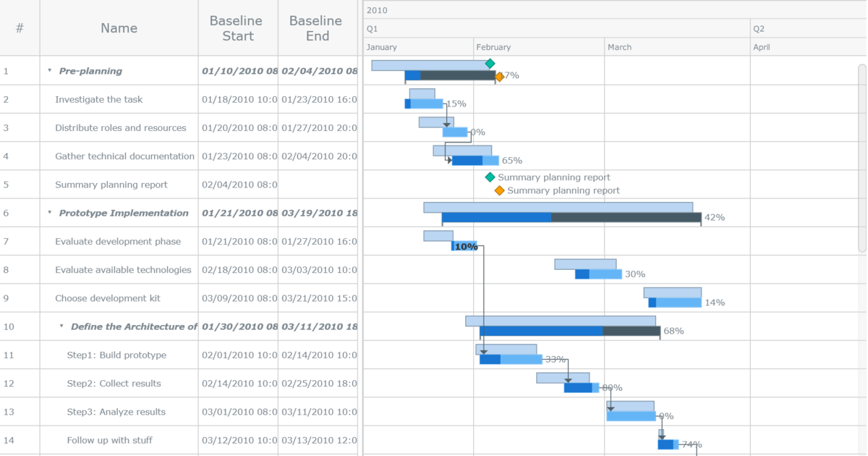Collapse the Prototype Implementation group
868x456 pixels.
click(49, 213)
